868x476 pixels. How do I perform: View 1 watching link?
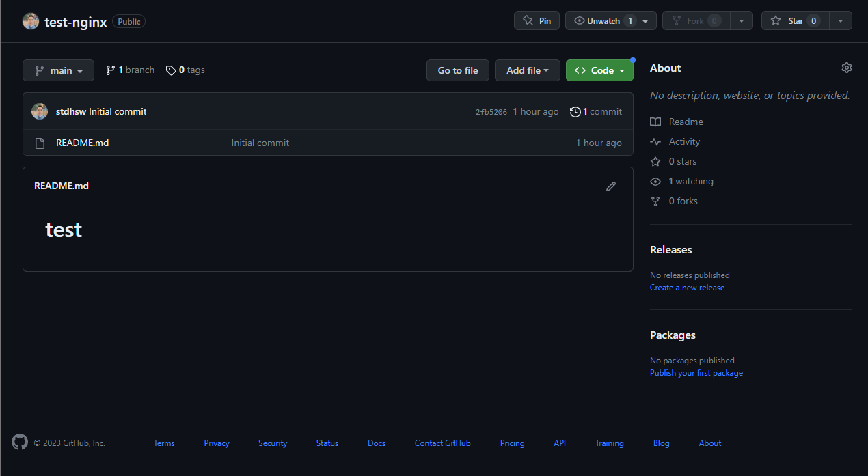click(x=681, y=181)
